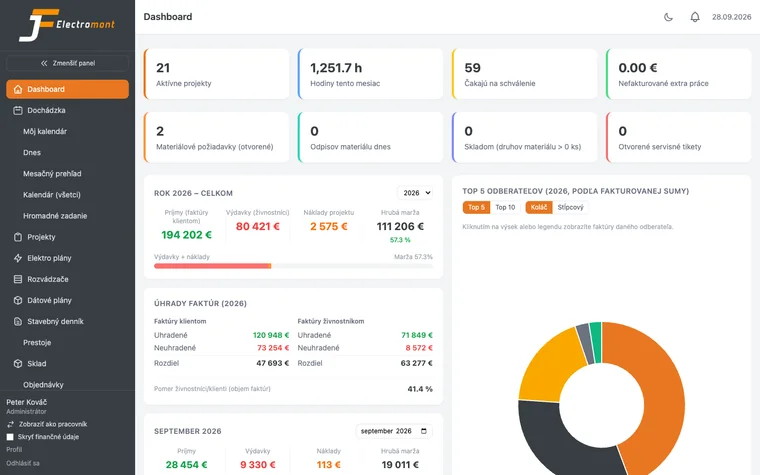Switch to Top 10 customers
This screenshot has width=760, height=475.
tap(505, 207)
